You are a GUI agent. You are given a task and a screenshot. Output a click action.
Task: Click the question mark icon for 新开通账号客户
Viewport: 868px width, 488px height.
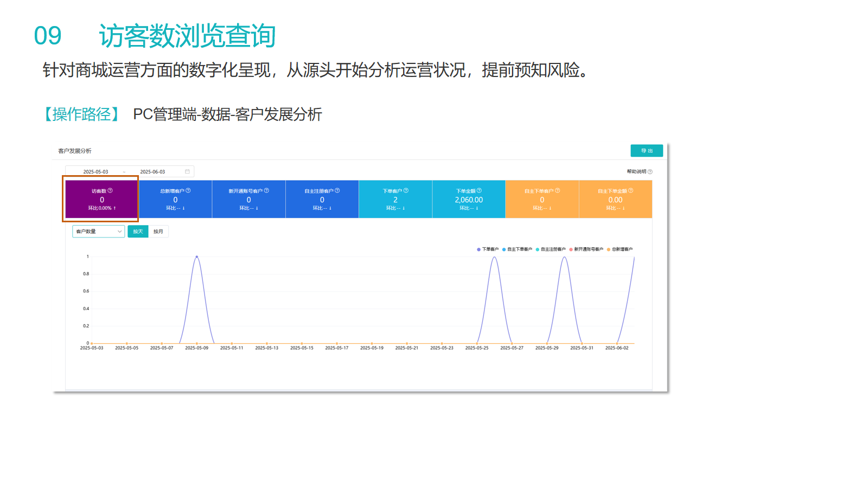266,190
